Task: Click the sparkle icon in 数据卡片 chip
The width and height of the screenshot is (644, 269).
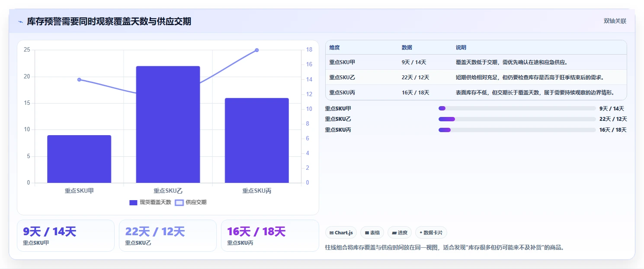Action: coord(421,233)
